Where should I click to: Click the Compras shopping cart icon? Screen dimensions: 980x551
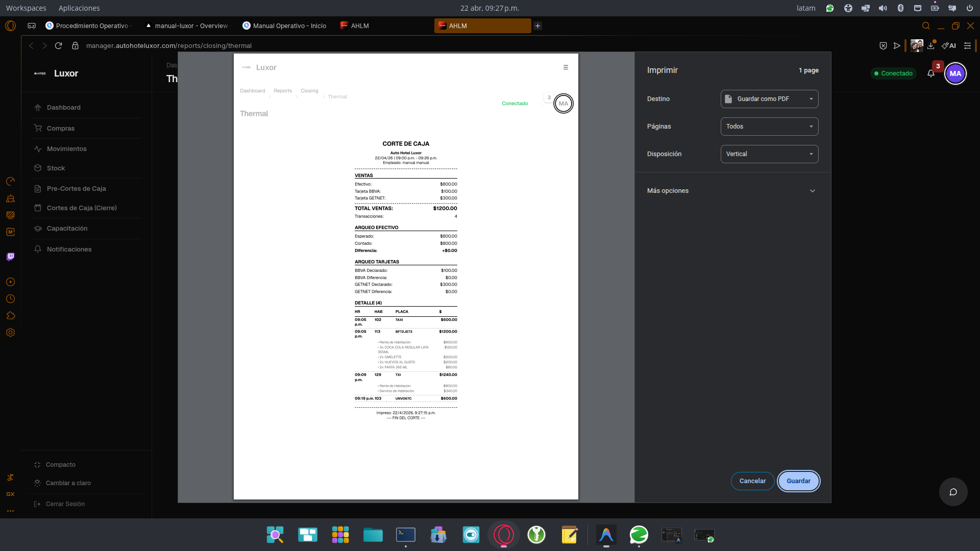[x=38, y=128]
